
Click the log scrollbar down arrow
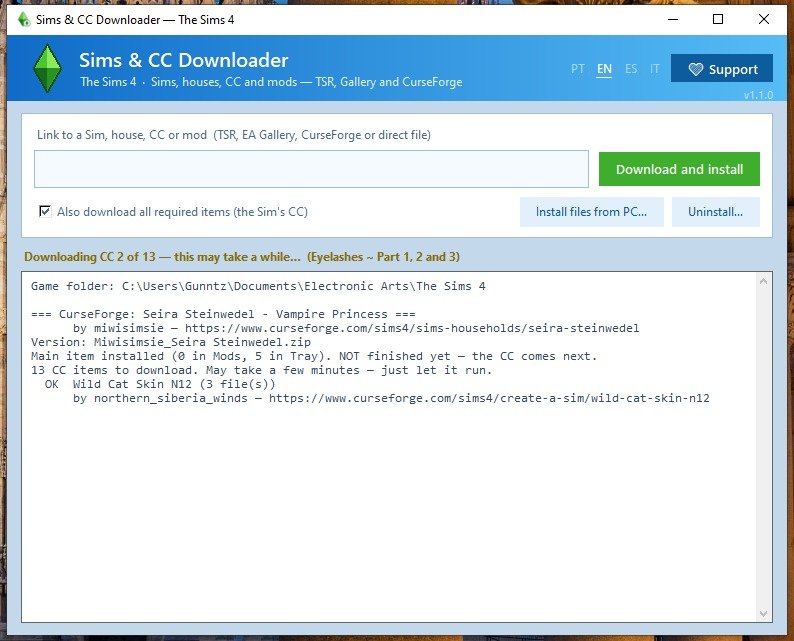[763, 614]
